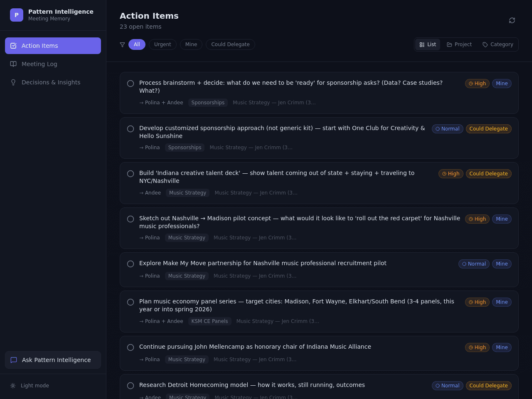This screenshot has width=532, height=399.
Task: Click Mine badge on 'John Mellencamp' item
Action: [502, 347]
